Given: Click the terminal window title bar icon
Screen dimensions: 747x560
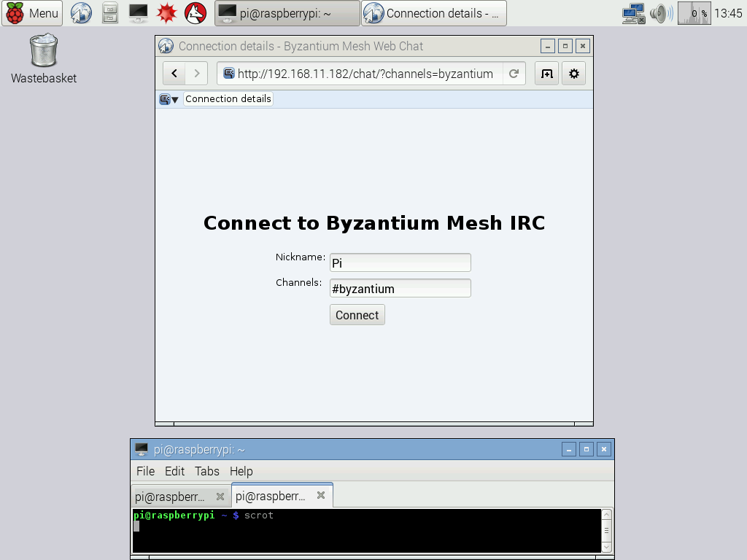Looking at the screenshot, I should (x=141, y=449).
